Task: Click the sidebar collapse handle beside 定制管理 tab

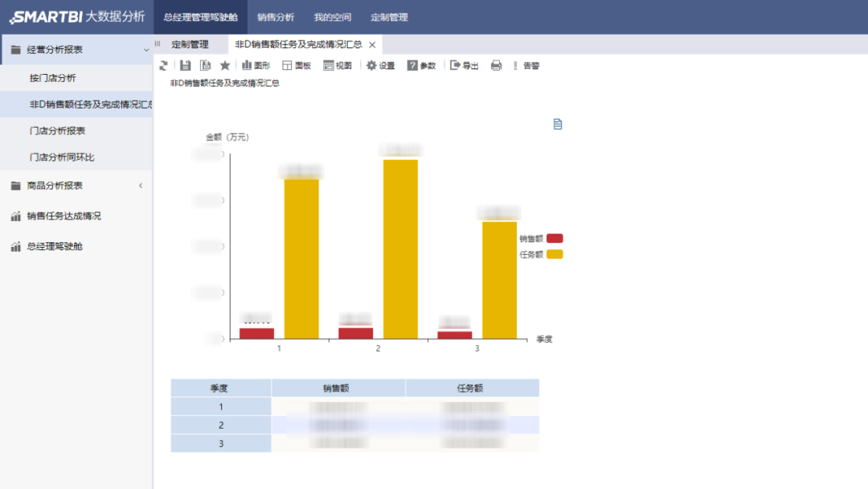Action: coord(158,44)
